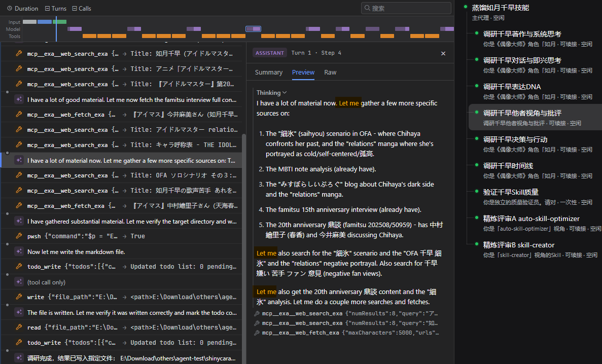Click sparkle icon on '(tool call only)' row
This screenshot has height=364, width=602.
(19, 282)
